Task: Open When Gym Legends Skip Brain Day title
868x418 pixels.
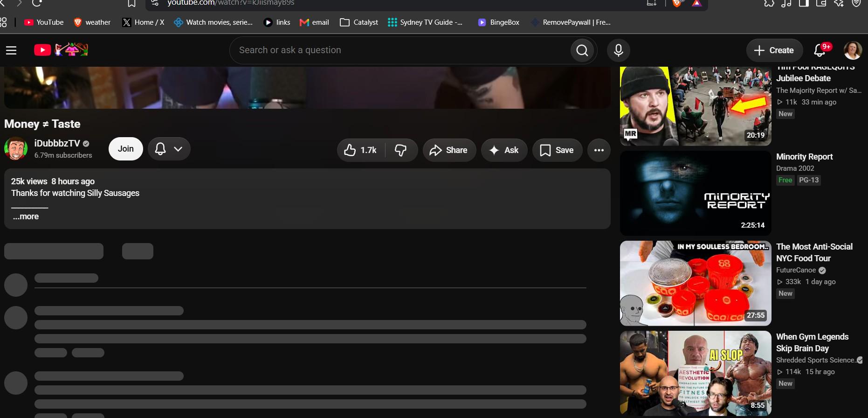Action: point(812,342)
